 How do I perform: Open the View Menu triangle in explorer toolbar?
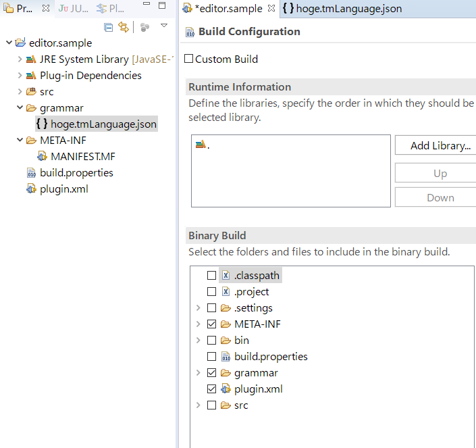164,26
